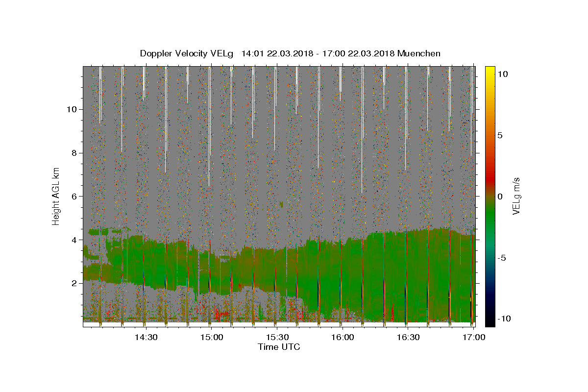Viewport: 588px width, 392px height.
Task: Click the x-axis label 'Time UTC'
Action: [x=279, y=347]
